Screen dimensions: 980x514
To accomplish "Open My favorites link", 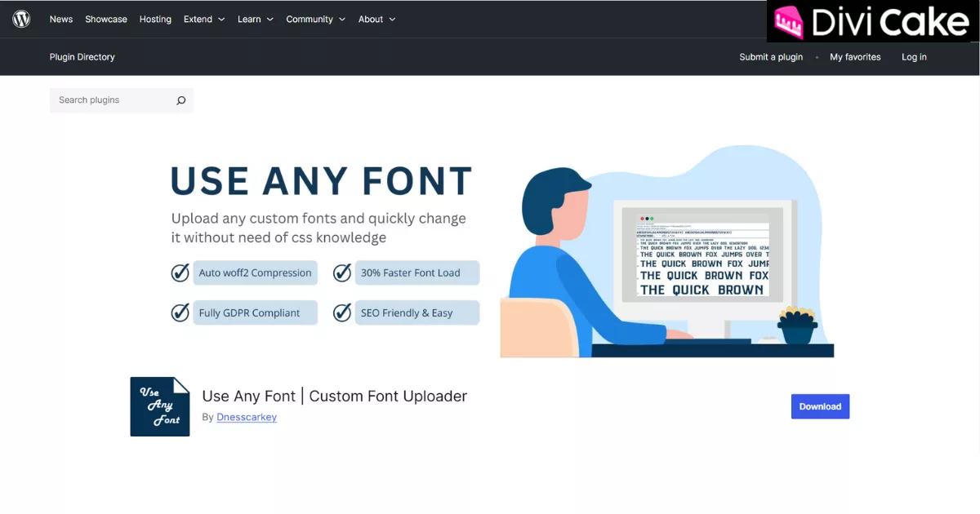I will pyautogui.click(x=855, y=57).
